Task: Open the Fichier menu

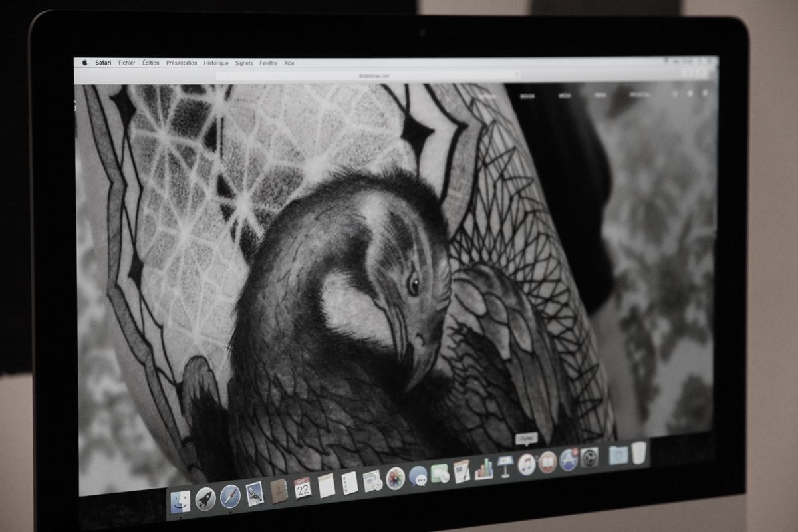Action: point(127,63)
